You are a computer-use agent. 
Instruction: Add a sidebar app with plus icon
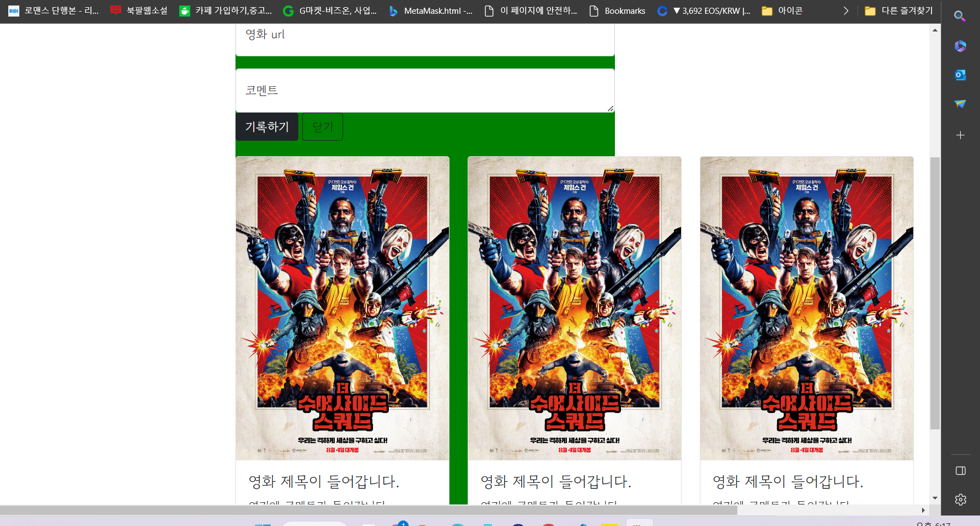960,135
